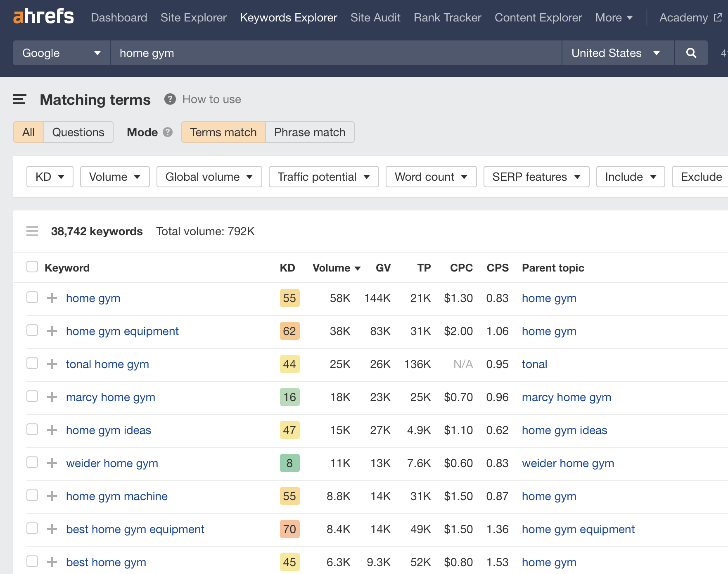728x574 pixels.
Task: Click inside the home gym search field
Action: (x=289, y=53)
